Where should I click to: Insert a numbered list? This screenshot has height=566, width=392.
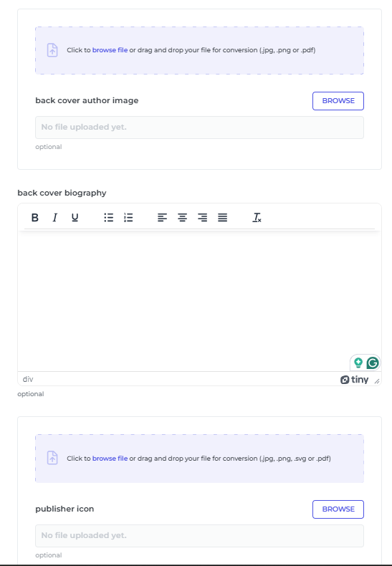click(128, 217)
